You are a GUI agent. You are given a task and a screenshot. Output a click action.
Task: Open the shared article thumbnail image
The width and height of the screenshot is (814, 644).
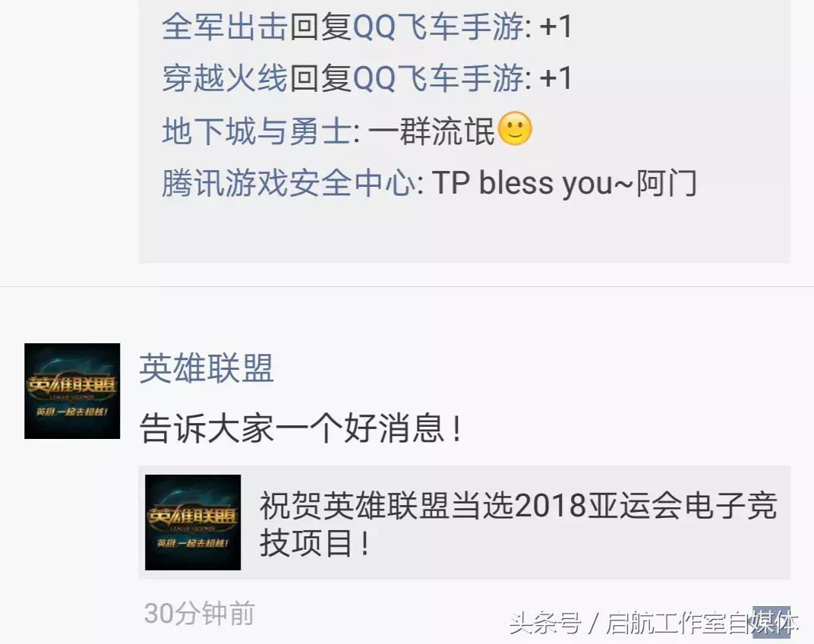point(193,522)
